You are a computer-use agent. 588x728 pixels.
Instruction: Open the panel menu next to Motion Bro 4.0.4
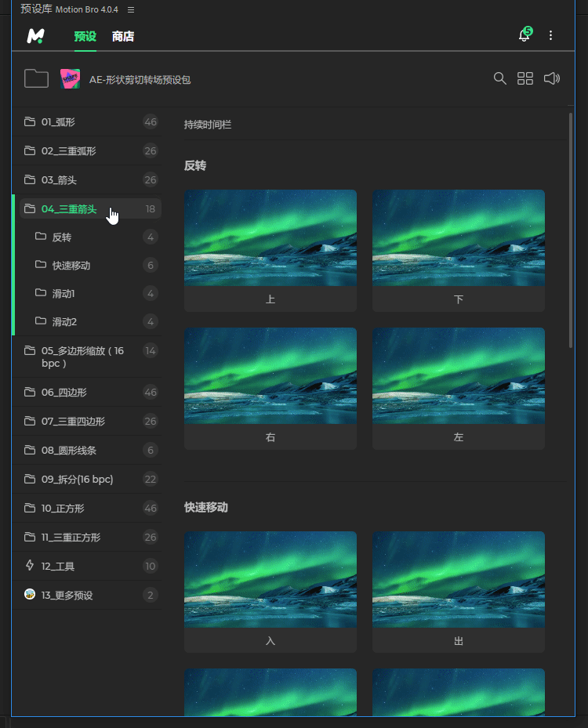click(x=131, y=9)
